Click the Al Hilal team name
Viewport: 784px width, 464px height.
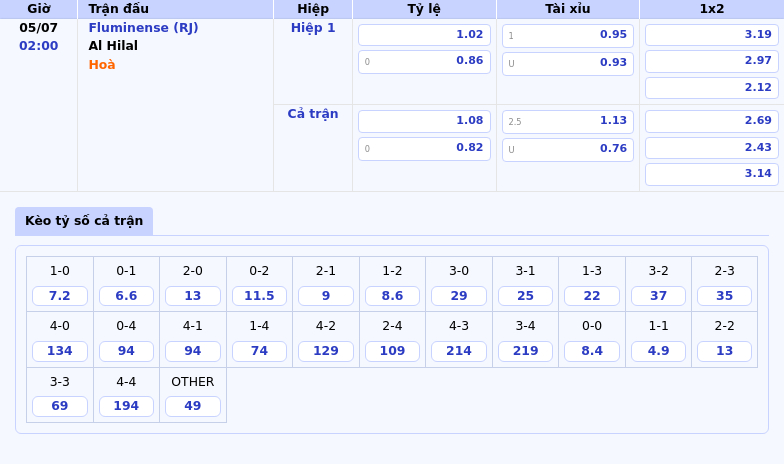tap(113, 46)
